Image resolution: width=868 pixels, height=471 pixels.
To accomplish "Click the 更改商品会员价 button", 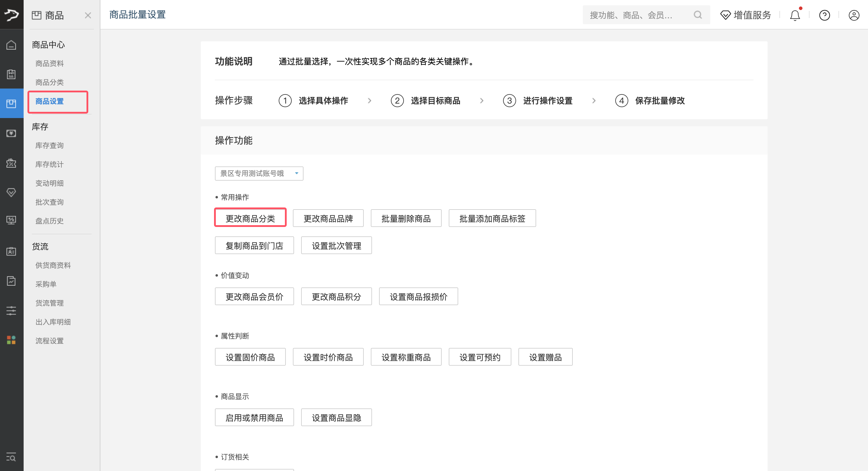I will (254, 297).
